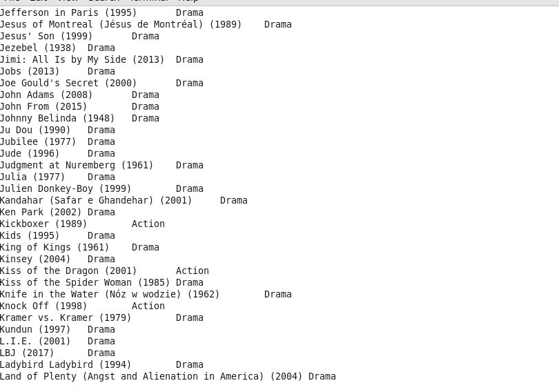
Task: Click 'Drama' beside Judgment at Nuremberg
Action: pyautogui.click(x=190, y=166)
